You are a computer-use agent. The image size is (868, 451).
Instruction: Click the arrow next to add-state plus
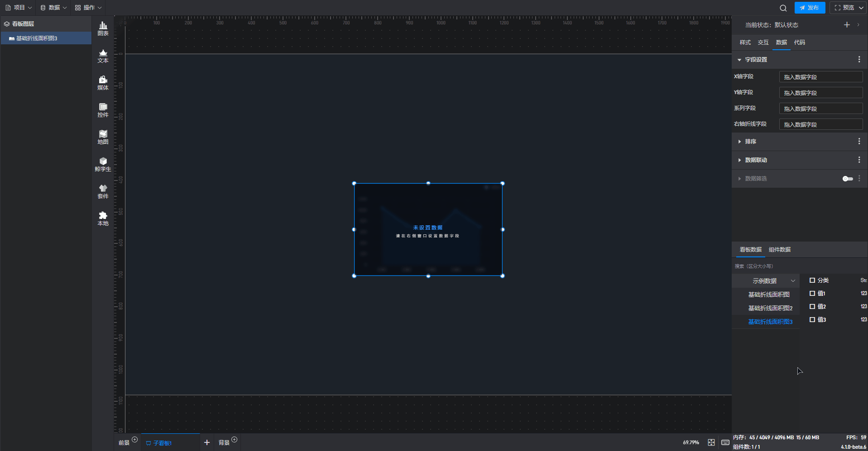[858, 25]
